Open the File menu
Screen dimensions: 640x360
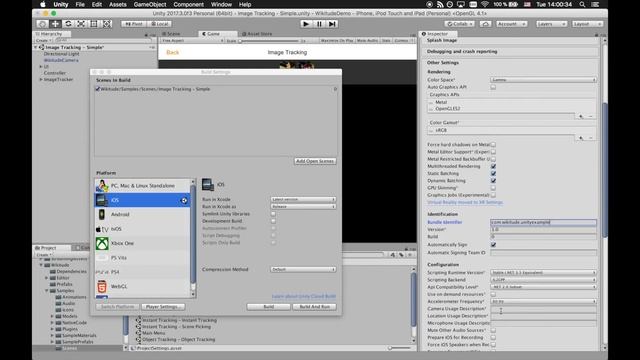pos(80,4)
